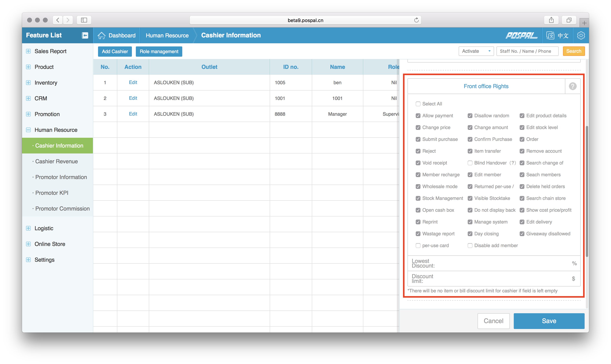Image resolution: width=611 pixels, height=364 pixels.
Task: Click the language translate icon
Action: [x=550, y=35]
